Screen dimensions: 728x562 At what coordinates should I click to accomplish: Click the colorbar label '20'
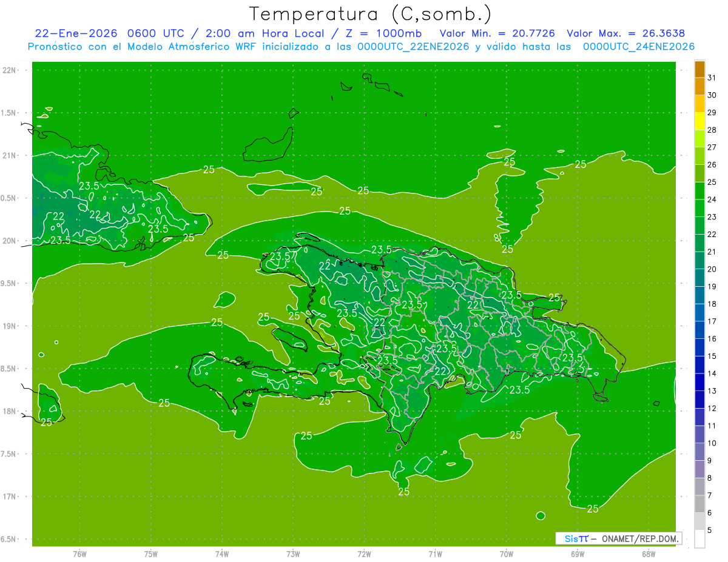712,269
